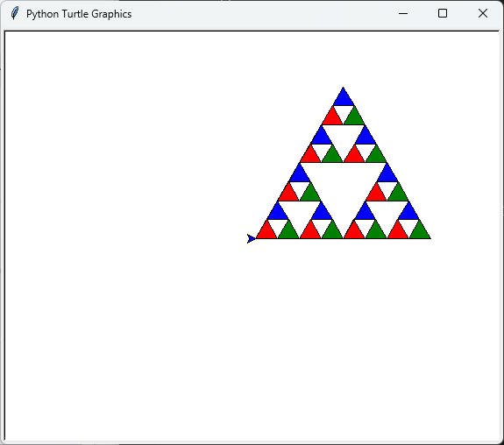Click the medium white triangle in the lower-left section

[299, 215]
